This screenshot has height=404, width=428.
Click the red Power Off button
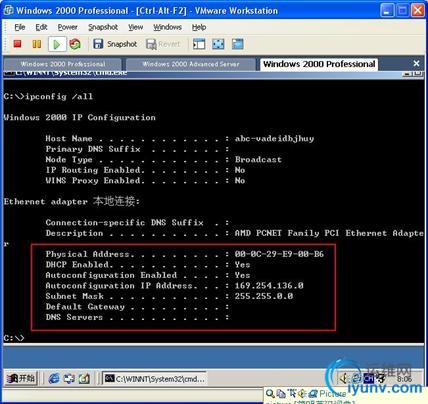tap(17, 44)
